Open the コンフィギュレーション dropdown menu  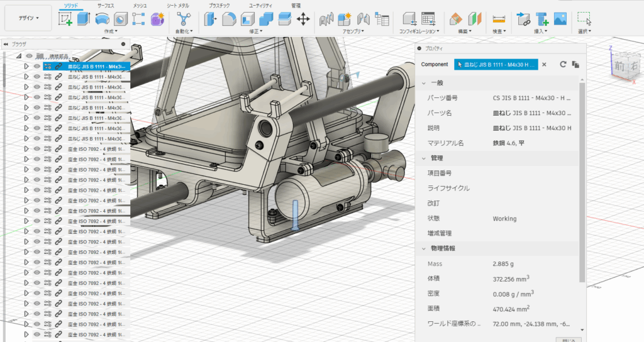pos(419,31)
